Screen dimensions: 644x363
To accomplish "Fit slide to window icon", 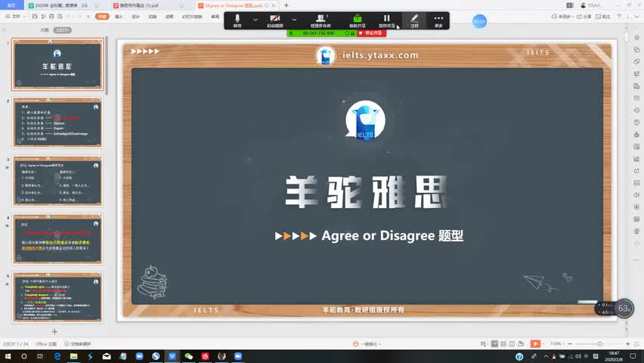I will pos(636,343).
